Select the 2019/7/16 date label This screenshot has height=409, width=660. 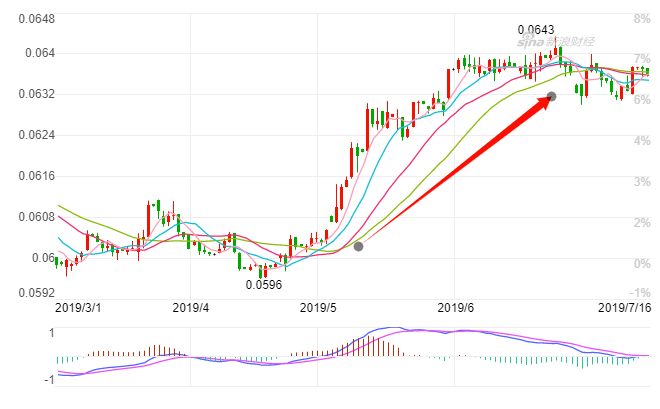pos(625,308)
